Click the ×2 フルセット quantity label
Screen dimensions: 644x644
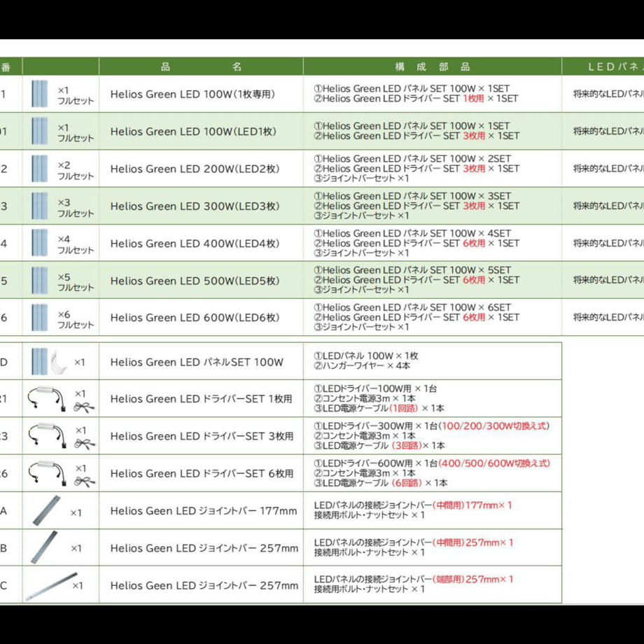pos(76,170)
